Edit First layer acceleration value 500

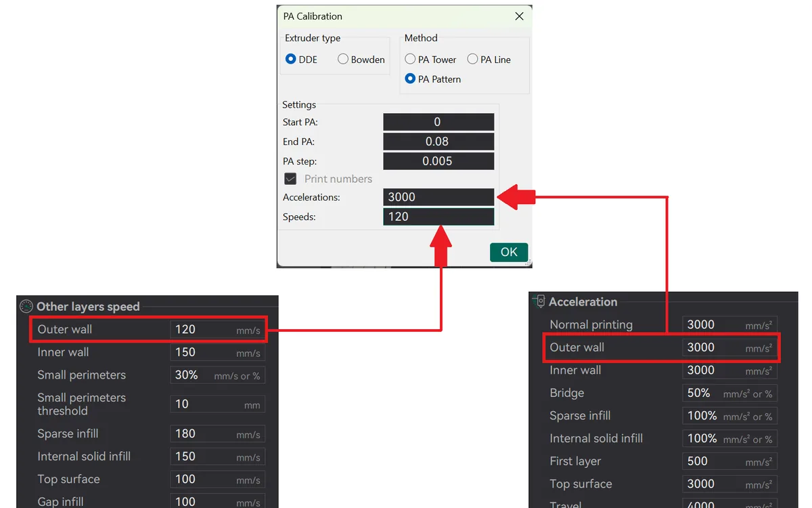729,461
